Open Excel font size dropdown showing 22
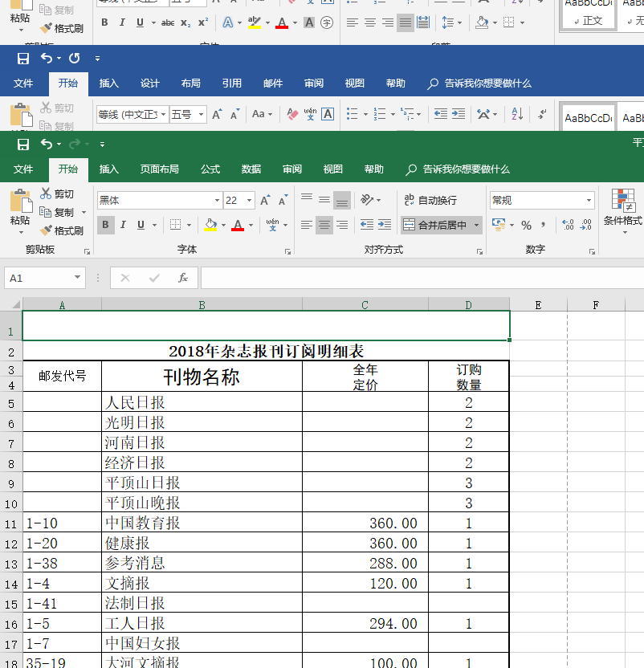 (x=250, y=200)
